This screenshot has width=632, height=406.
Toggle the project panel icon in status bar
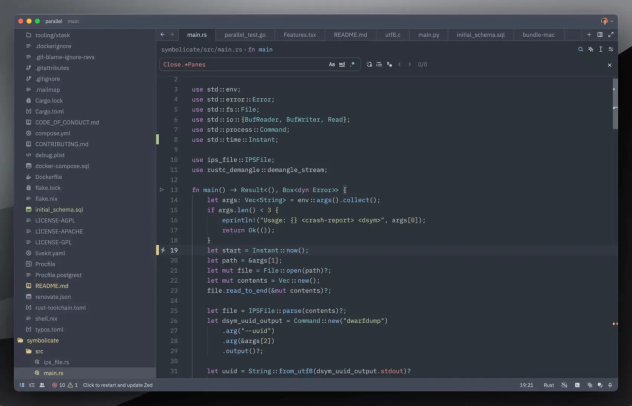point(21,384)
